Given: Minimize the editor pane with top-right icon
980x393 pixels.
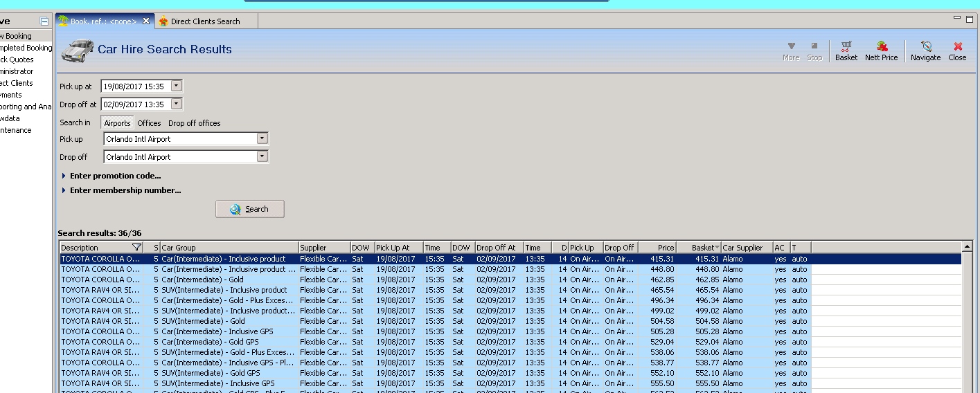Looking at the screenshot, I should click(x=957, y=18).
